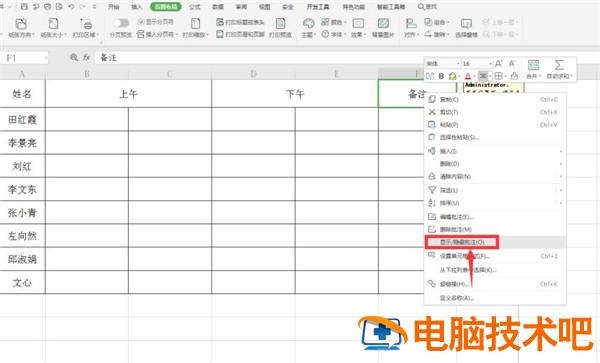Switch to the Developer Tools (开发工具) tab
The width and height of the screenshot is (600, 363).
pos(318,7)
